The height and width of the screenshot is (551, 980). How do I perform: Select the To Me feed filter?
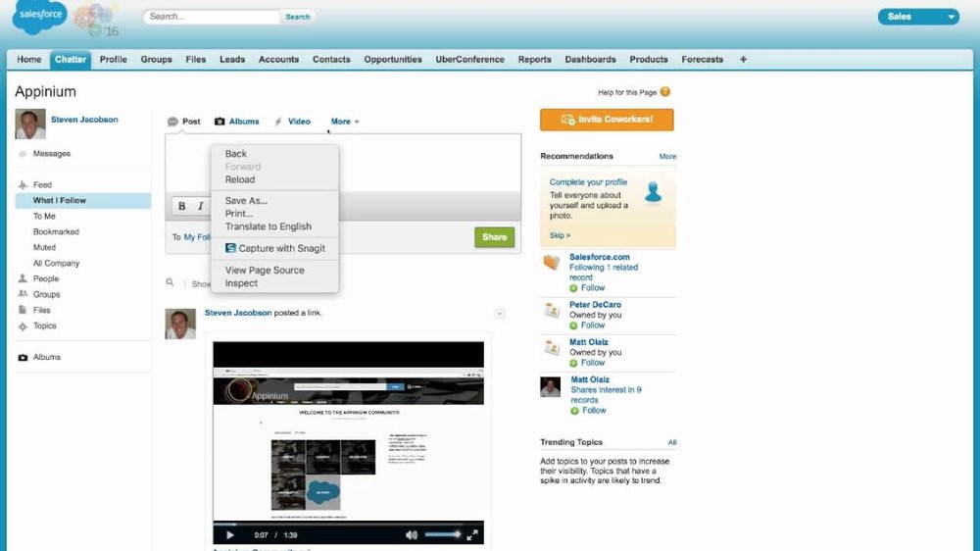click(x=44, y=216)
